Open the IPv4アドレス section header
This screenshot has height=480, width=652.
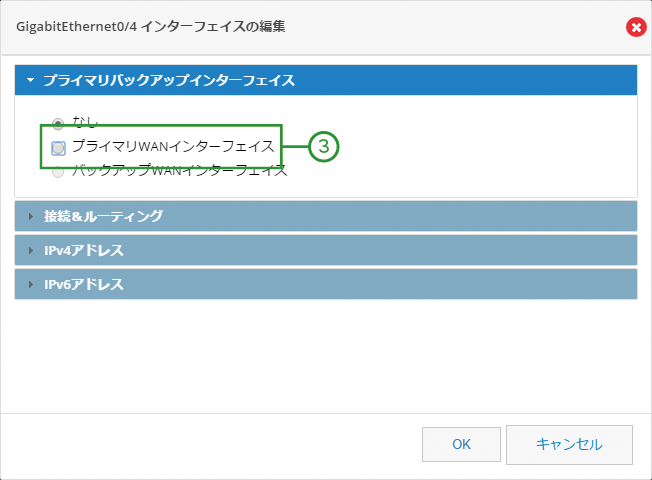pos(326,250)
